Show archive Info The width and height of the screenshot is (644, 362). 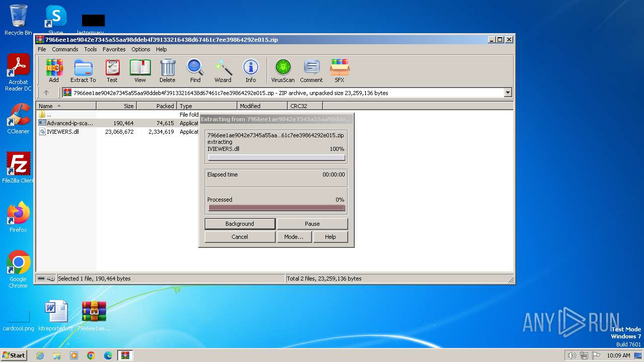coord(251,70)
